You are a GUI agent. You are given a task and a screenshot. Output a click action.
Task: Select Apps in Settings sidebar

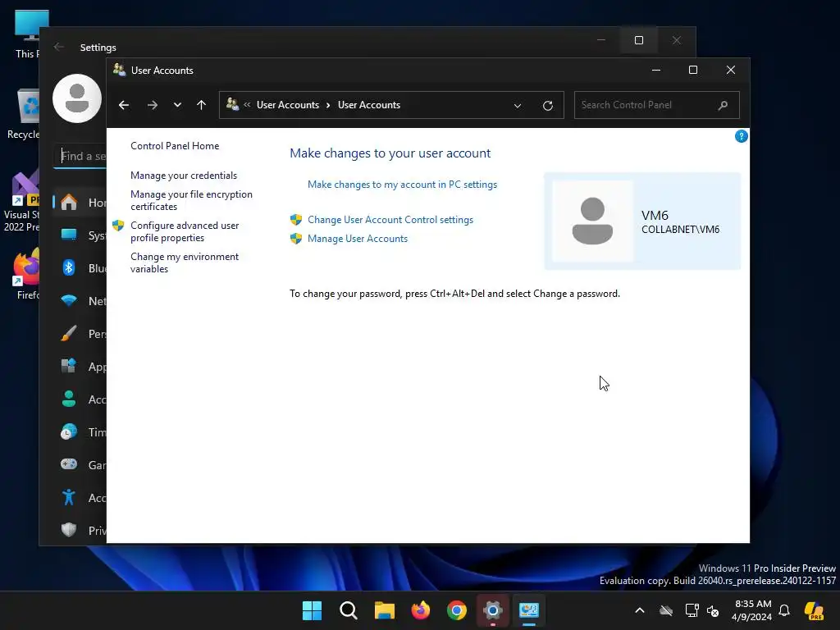click(80, 367)
